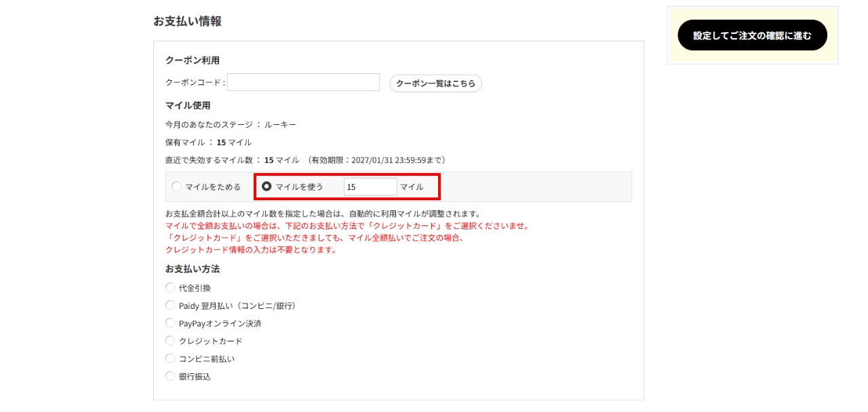Click the Paidy 翌月払い（コンビニ/銀行） label
Image resolution: width=868 pixels, height=412 pixels.
coord(237,305)
